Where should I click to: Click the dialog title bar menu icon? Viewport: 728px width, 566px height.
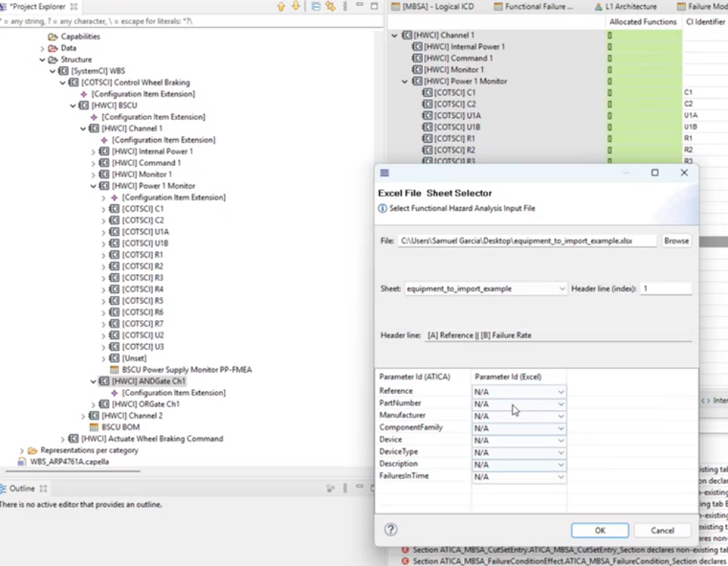pyautogui.click(x=384, y=173)
